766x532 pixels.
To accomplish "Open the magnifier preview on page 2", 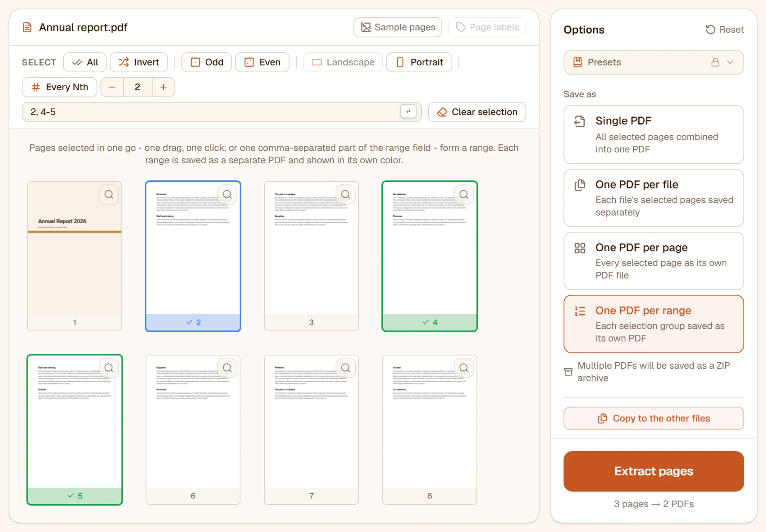I will click(227, 195).
